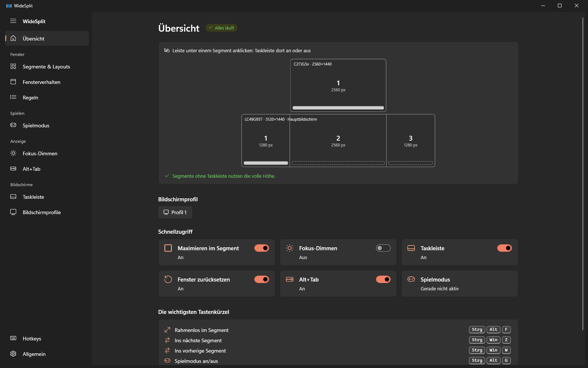Open the Spielmodus quick access card
Screen dimensions: 588x368
[459, 284]
